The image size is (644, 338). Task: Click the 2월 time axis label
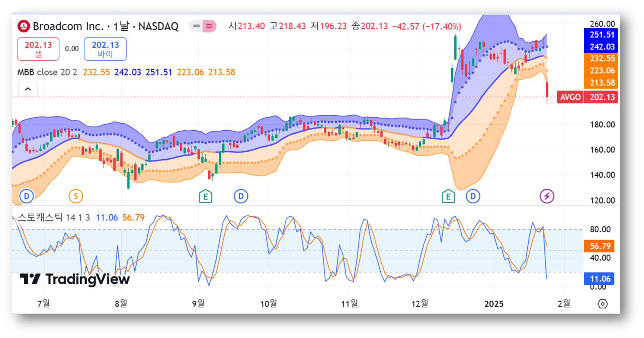[564, 304]
